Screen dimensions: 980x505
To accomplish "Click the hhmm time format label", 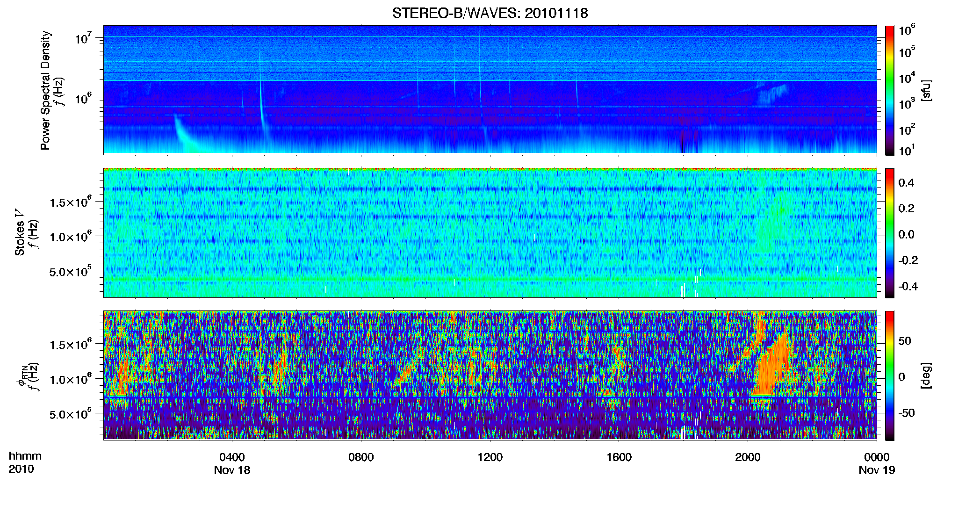I will click(25, 456).
